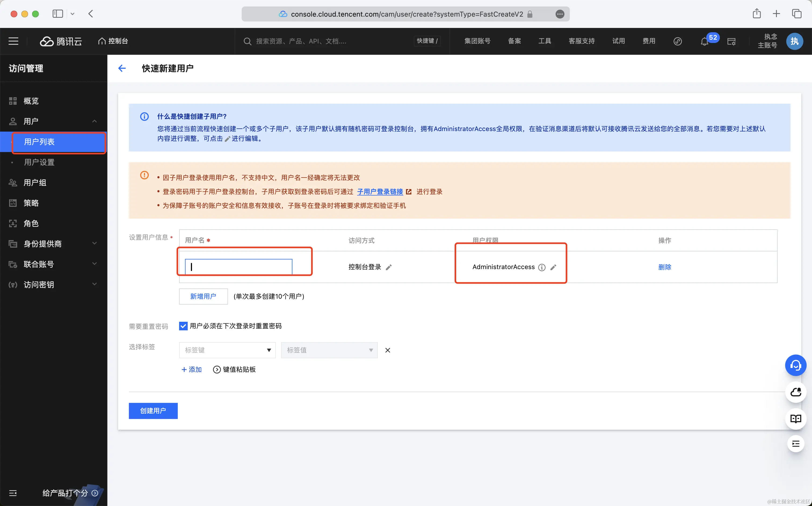
Task: Open the 集团账号 menu
Action: pos(477,41)
